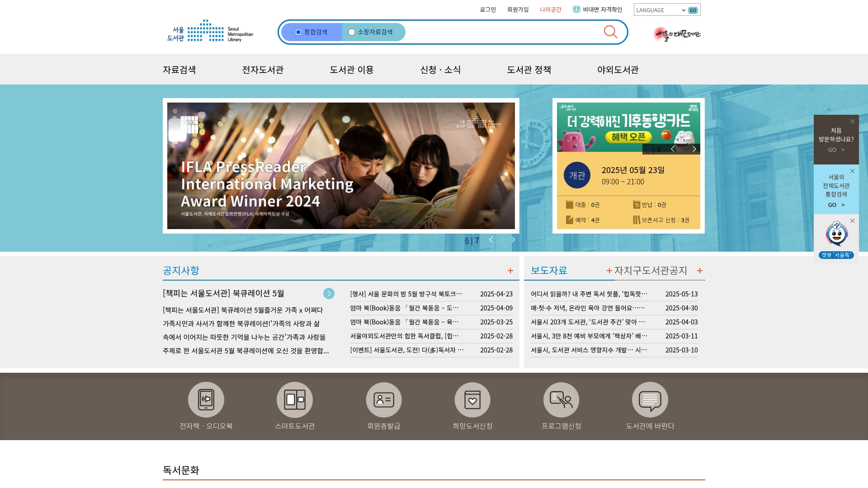This screenshot has height=488, width=868.
Task: Click the plus icon next to 자치구도서관공지
Action: click(700, 271)
